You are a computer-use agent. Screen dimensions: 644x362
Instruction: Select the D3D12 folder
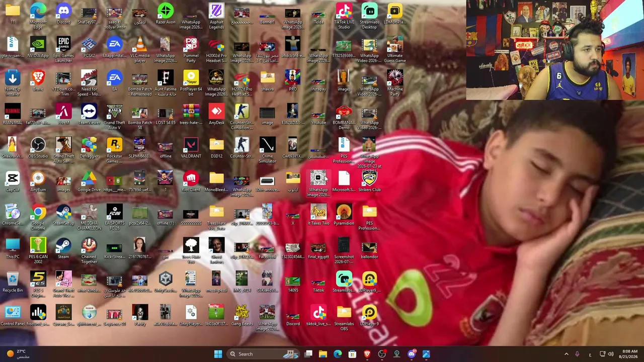tap(216, 148)
